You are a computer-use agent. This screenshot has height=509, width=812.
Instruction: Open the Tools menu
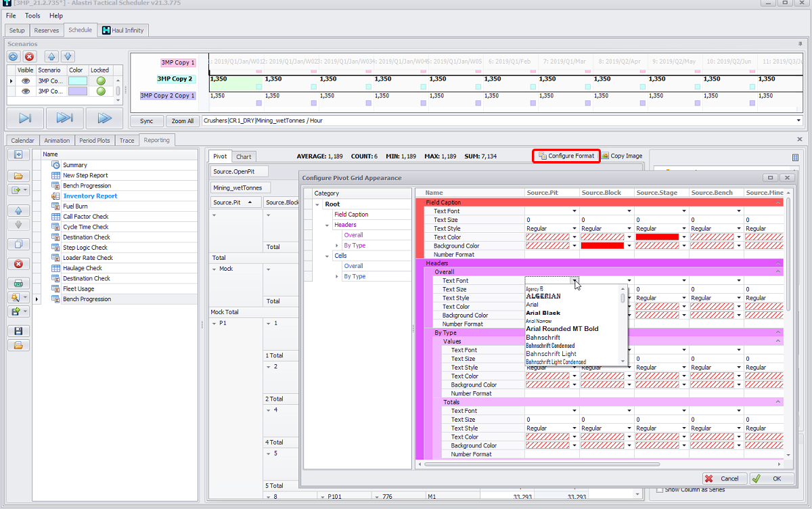click(x=32, y=16)
